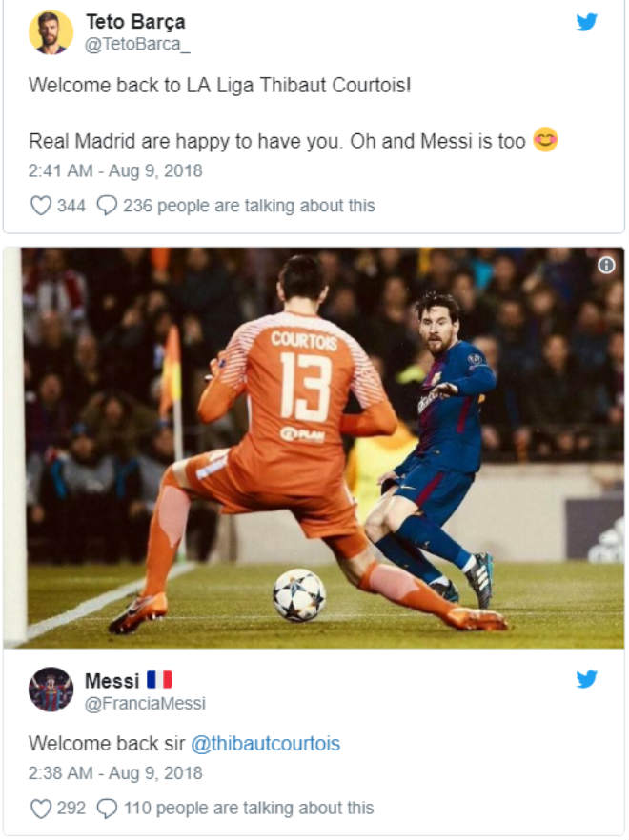This screenshot has height=840, width=629.
Task: View 110 people are talking about this
Action: [249, 809]
